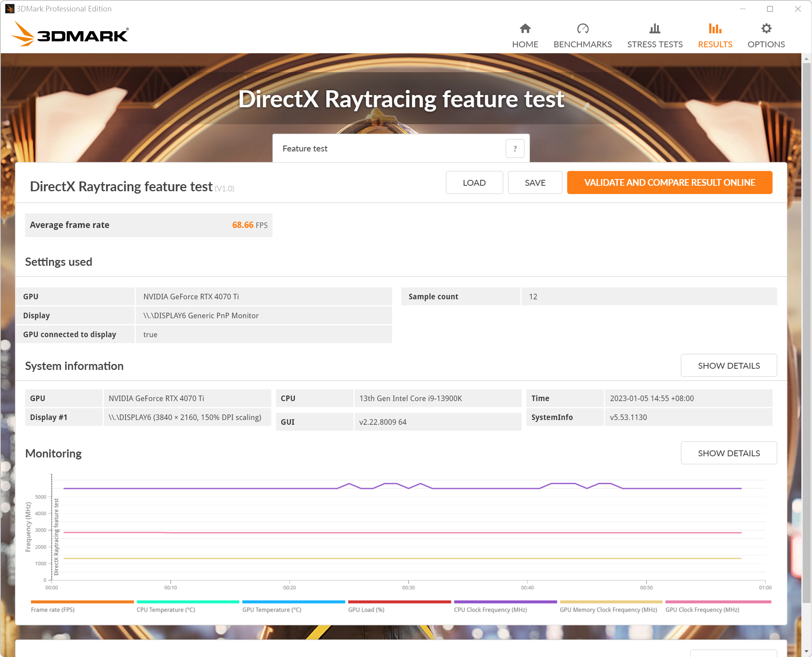Open Options via the gear icon
Image resolution: width=812 pixels, height=657 pixels.
pos(766,29)
